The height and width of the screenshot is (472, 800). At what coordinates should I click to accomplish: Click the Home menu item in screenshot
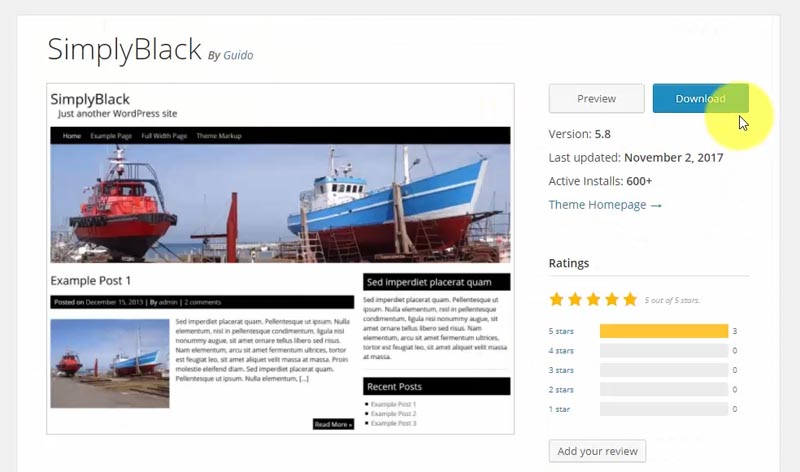pos(72,136)
